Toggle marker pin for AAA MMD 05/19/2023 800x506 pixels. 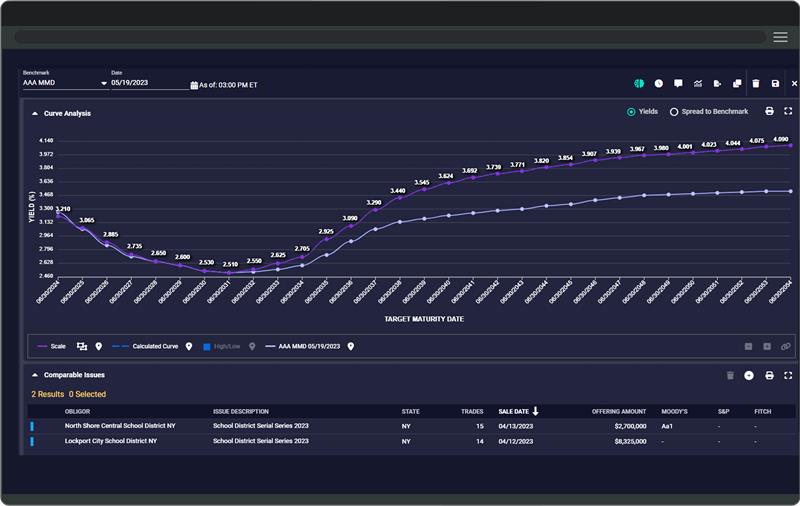point(351,346)
